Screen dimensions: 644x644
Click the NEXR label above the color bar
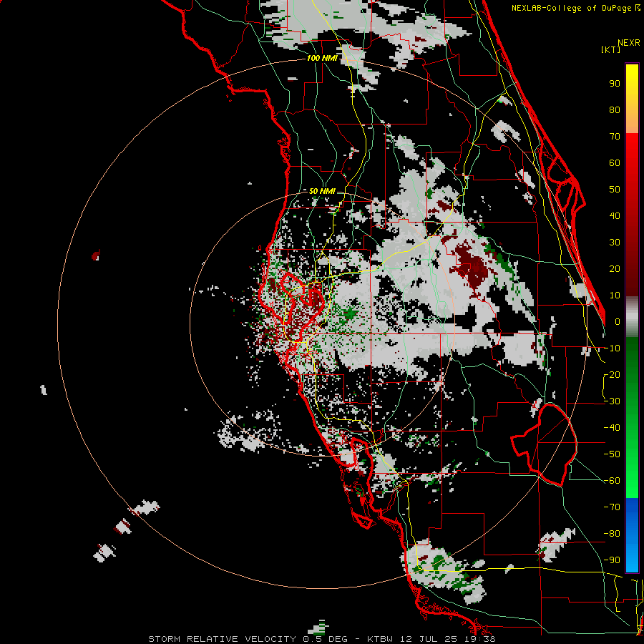pos(629,43)
